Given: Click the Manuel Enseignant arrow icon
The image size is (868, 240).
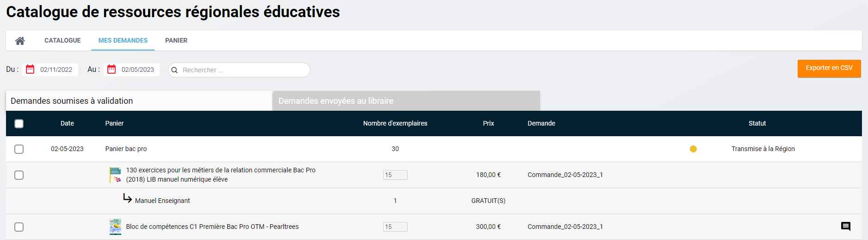Looking at the screenshot, I should (x=127, y=198).
